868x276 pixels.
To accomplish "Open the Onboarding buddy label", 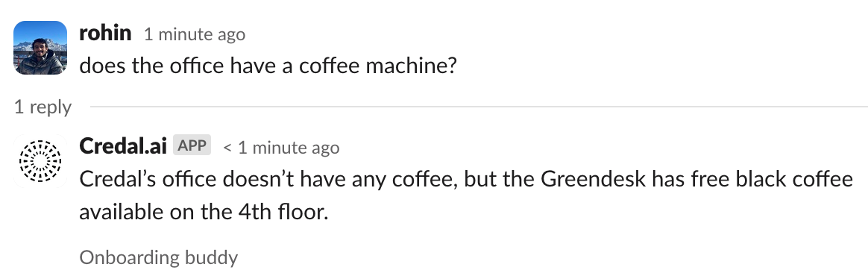I will pyautogui.click(x=158, y=257).
